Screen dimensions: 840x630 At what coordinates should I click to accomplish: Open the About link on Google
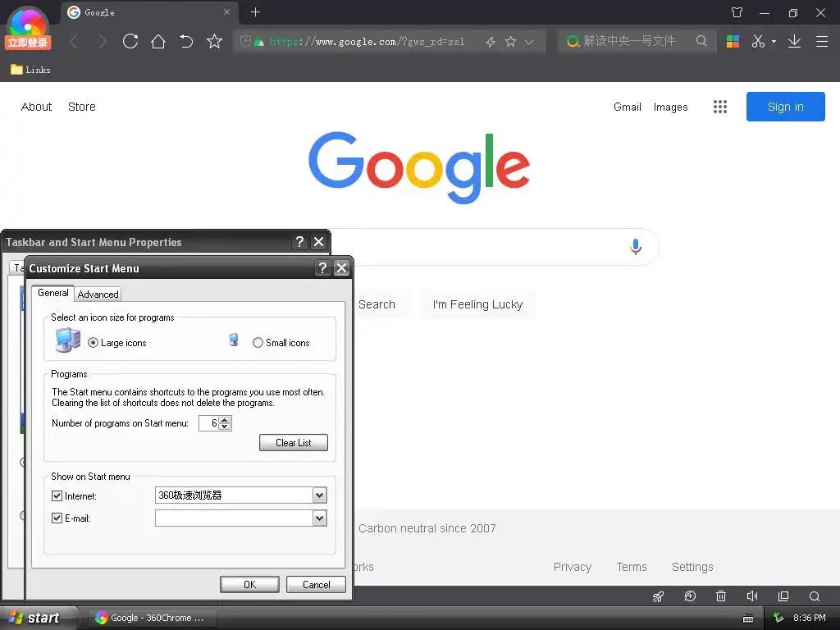point(36,107)
